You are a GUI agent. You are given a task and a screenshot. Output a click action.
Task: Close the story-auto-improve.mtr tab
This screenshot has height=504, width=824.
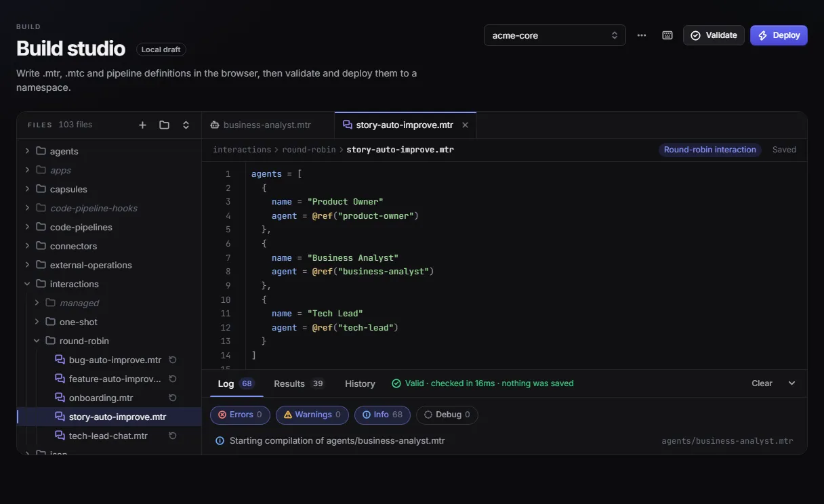coord(465,125)
